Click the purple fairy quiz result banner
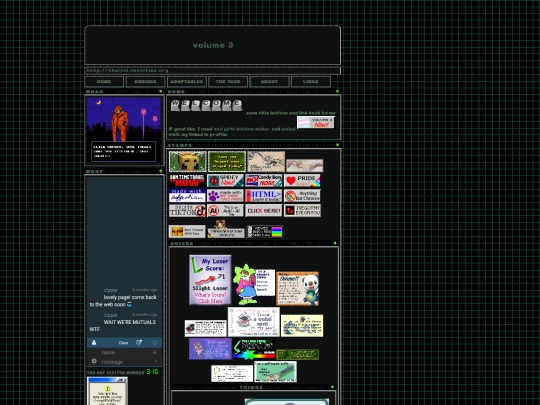The image size is (540, 405). pos(210,349)
